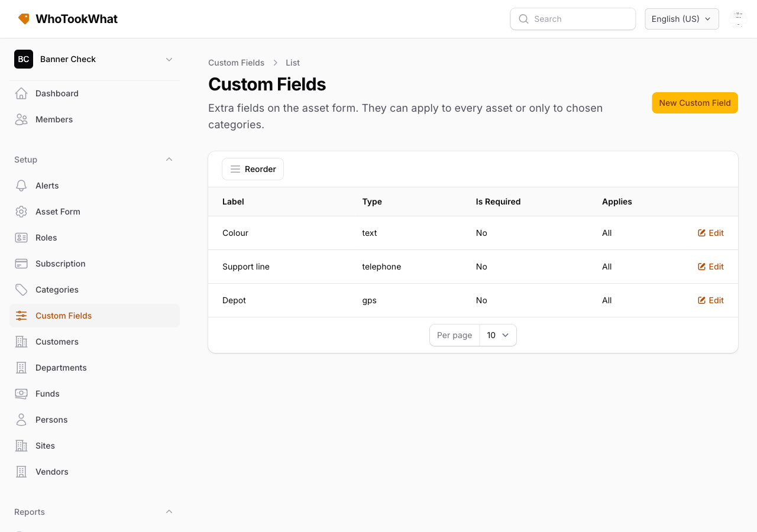Click the telephone type cell
The width and height of the screenshot is (757, 532).
(381, 267)
